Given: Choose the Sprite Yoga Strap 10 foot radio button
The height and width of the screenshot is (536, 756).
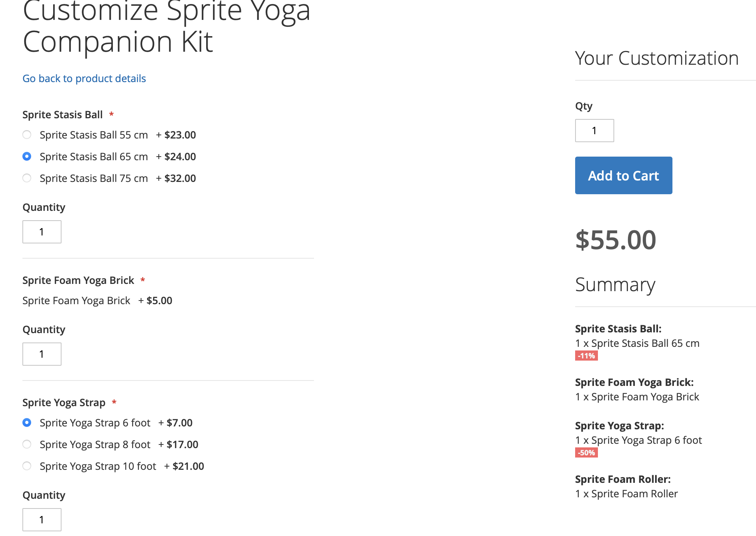Looking at the screenshot, I should (x=27, y=466).
